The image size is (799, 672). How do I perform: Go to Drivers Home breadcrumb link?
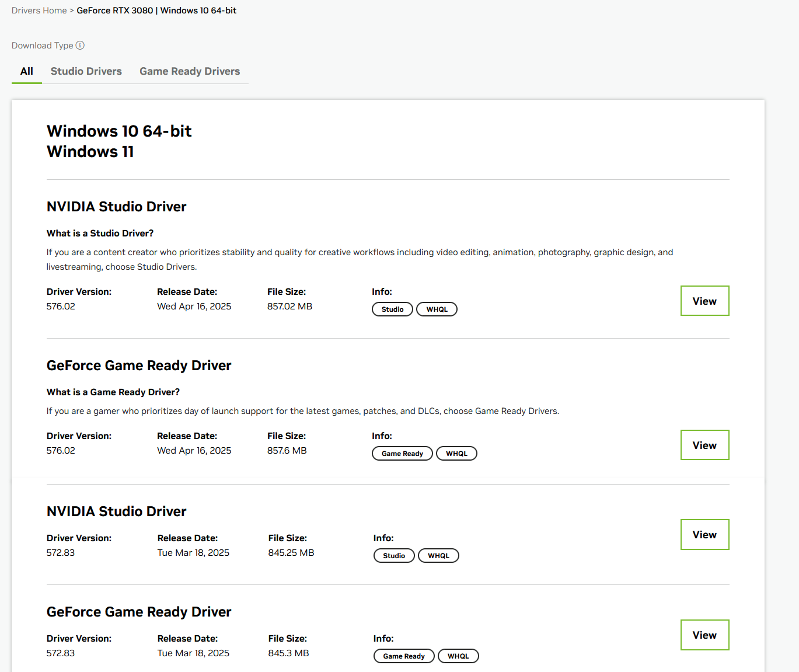pyautogui.click(x=39, y=11)
